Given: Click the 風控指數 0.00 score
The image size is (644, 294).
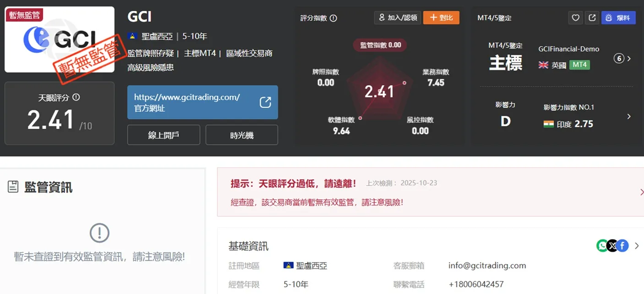Looking at the screenshot, I should (x=420, y=126).
